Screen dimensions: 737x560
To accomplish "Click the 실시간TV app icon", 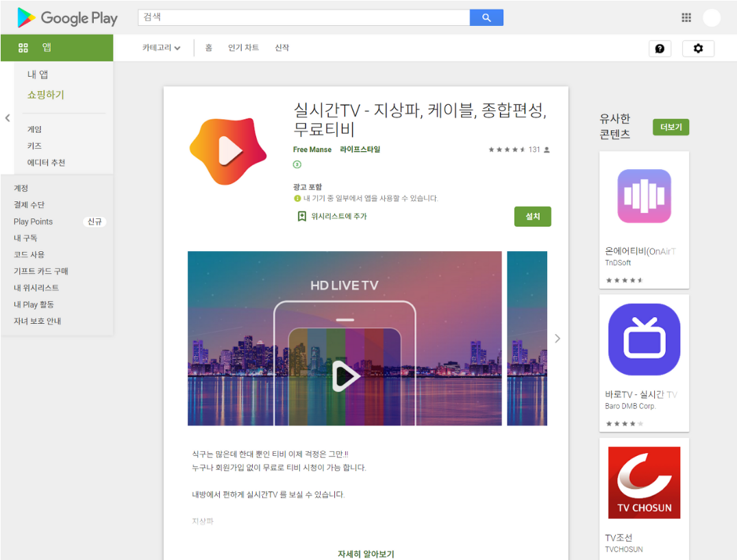I will [x=228, y=151].
